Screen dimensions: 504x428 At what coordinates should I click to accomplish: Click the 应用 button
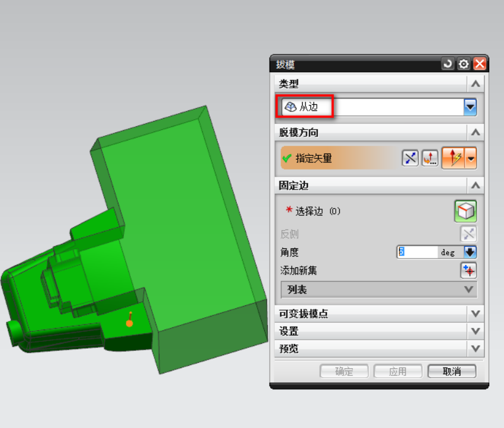[397, 371]
